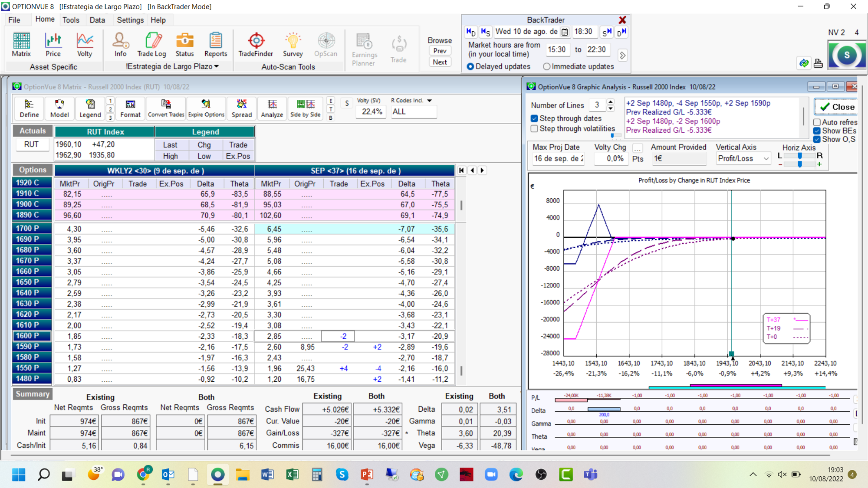Adjust the Horiz Axis zoom slider
868x488 pixels.
coord(799,164)
